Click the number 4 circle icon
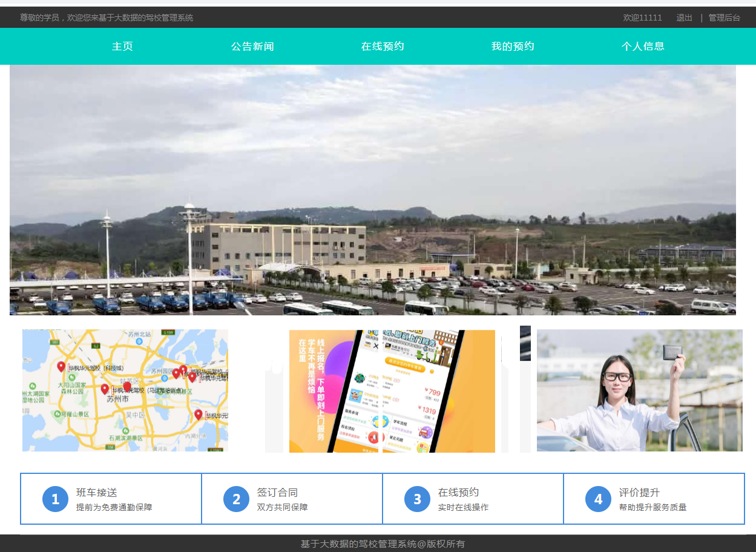The image size is (756, 552). 598,499
